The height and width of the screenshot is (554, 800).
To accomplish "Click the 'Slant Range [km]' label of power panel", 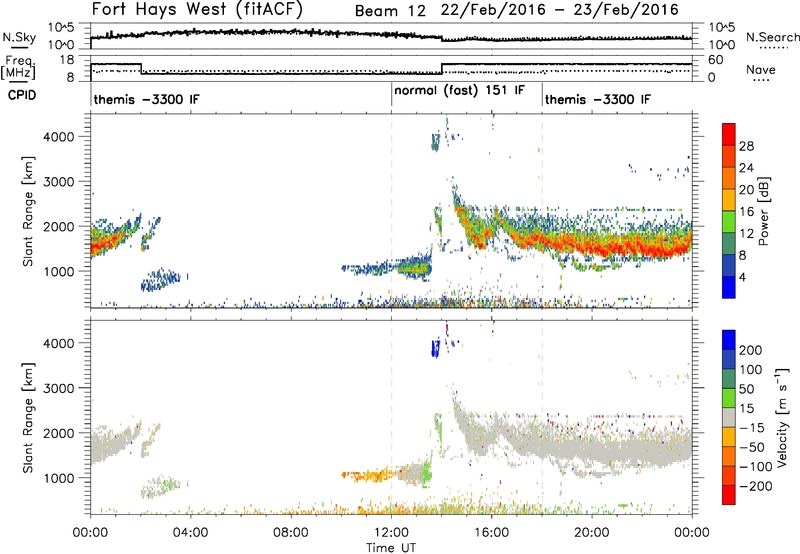I will coord(28,211).
